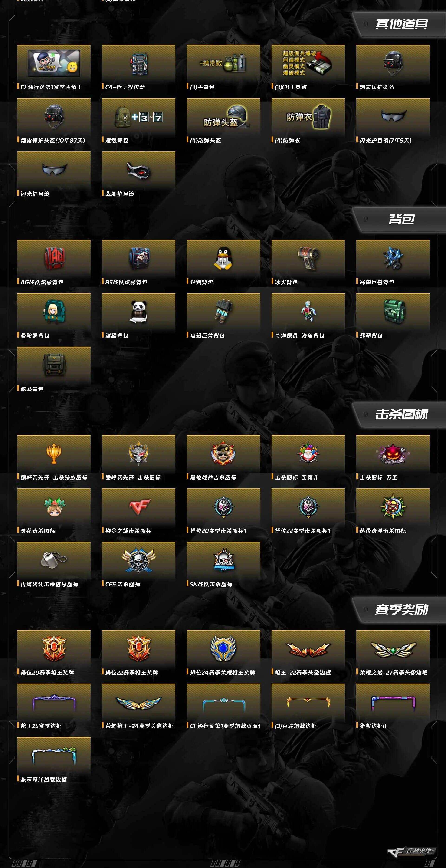The height and width of the screenshot is (868, 446).
Task: Click the 击杀图标-圣诞 II Santa icon
Action: (308, 453)
